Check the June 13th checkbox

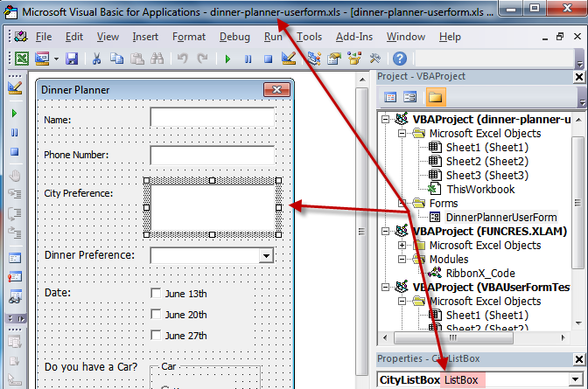tap(156, 294)
